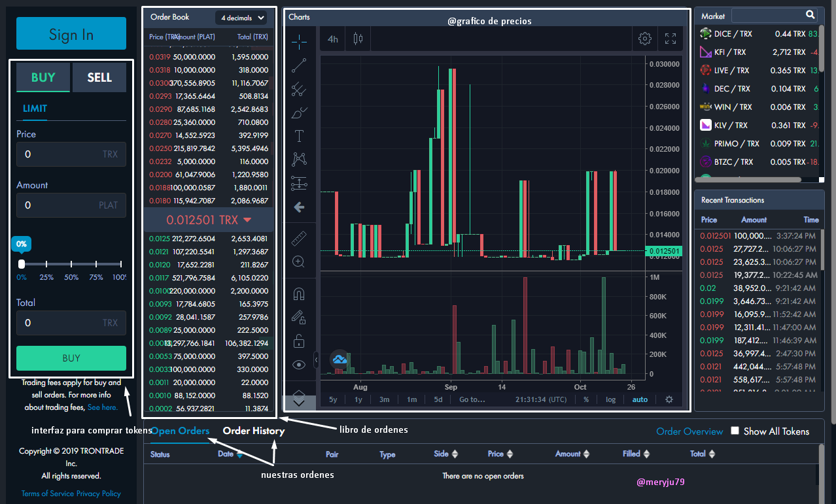Open chart settings gear at top right

coord(645,39)
